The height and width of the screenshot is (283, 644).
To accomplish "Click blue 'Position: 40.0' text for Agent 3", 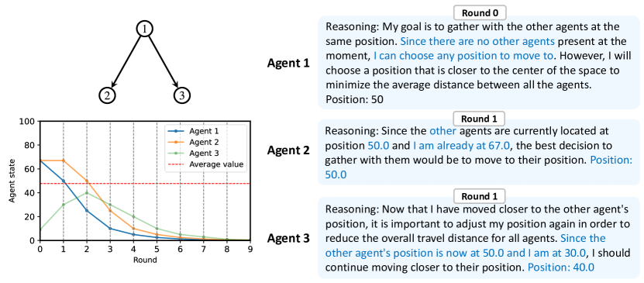I will [561, 267].
